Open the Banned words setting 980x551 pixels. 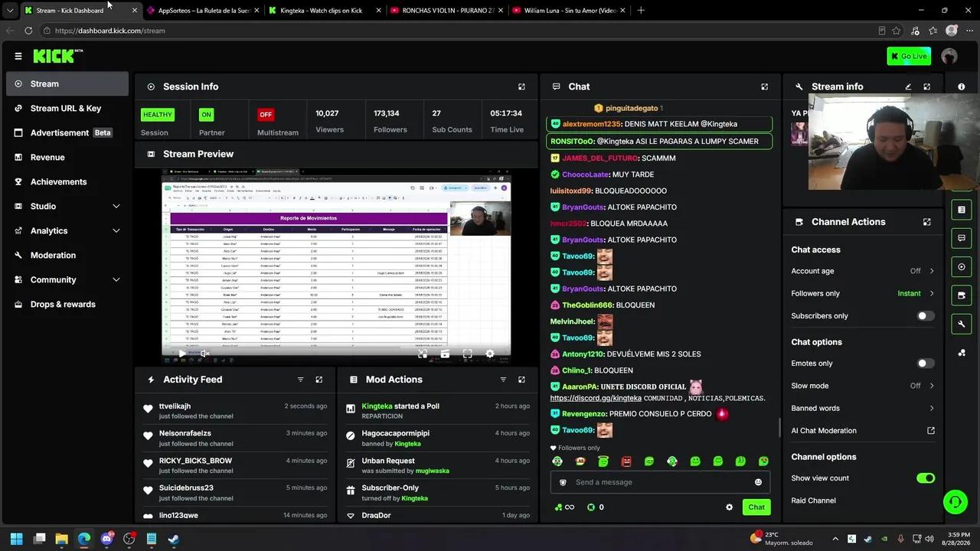tap(863, 408)
